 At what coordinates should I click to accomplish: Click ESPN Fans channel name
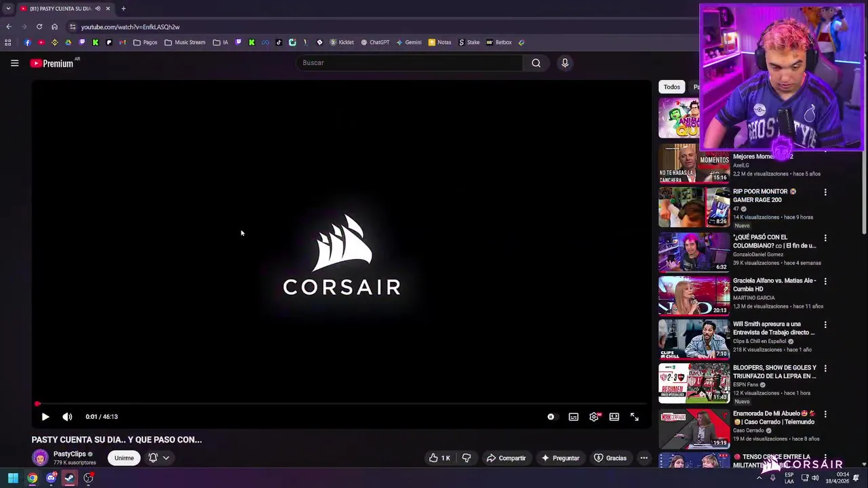pyautogui.click(x=745, y=385)
